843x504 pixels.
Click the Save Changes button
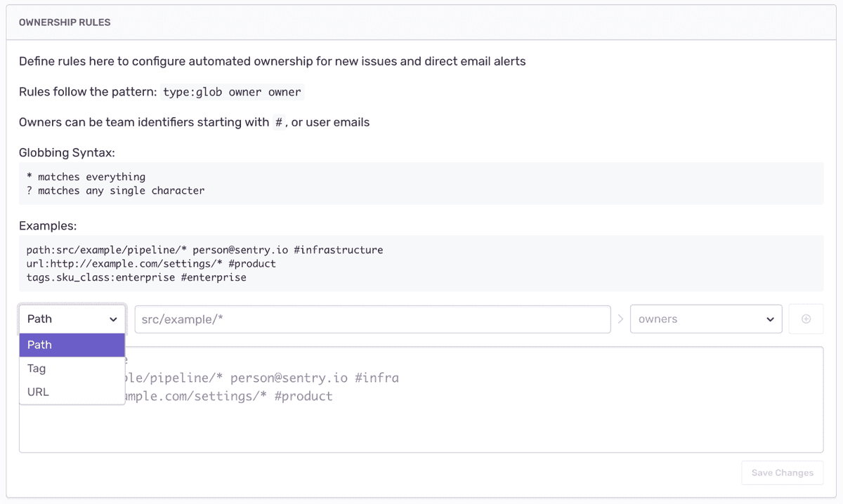click(x=783, y=472)
